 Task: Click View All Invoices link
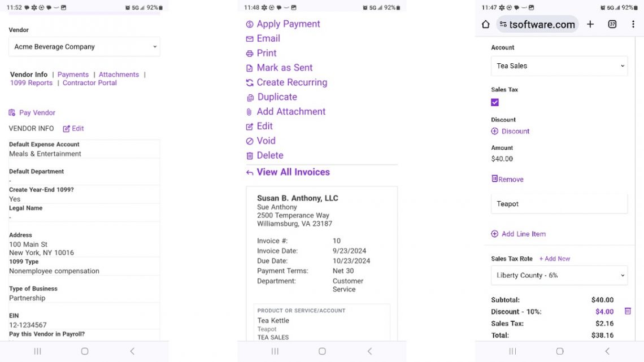pos(293,172)
